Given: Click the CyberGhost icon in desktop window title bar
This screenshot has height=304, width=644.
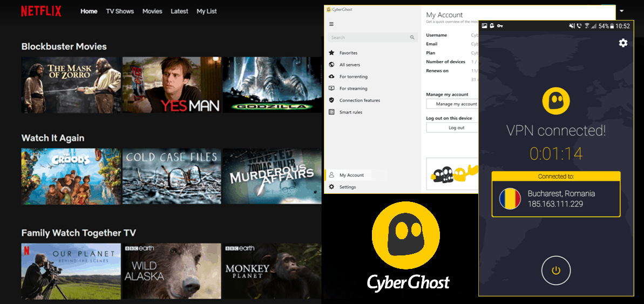Looking at the screenshot, I should tap(329, 10).
